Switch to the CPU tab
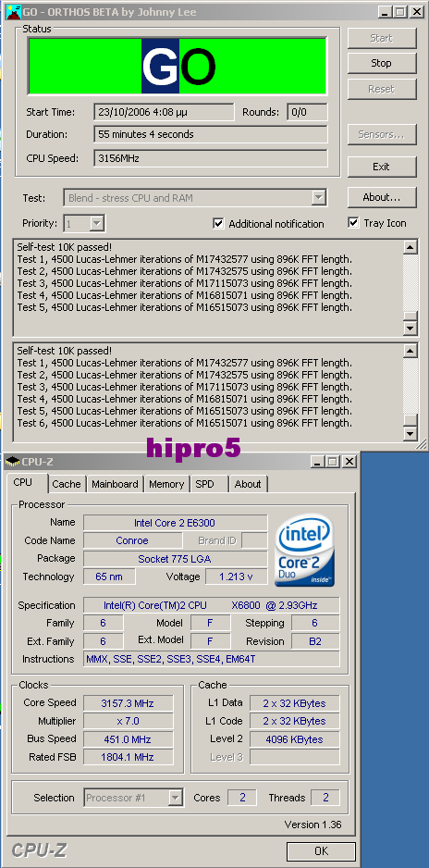The image size is (429, 868). (x=23, y=483)
